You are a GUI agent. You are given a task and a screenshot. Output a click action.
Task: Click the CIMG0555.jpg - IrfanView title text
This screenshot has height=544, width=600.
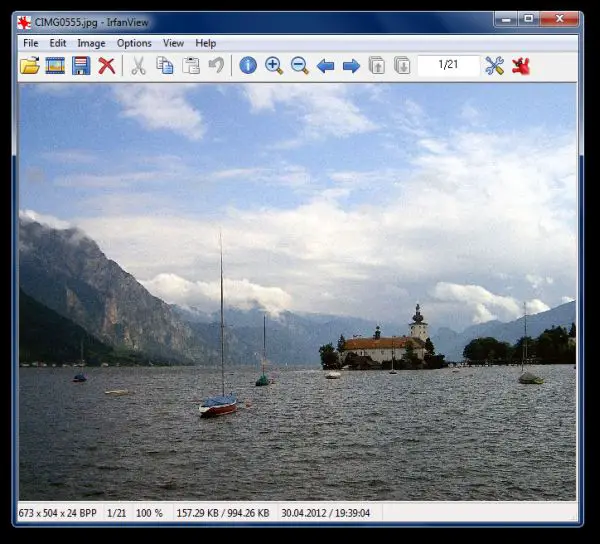tap(91, 23)
